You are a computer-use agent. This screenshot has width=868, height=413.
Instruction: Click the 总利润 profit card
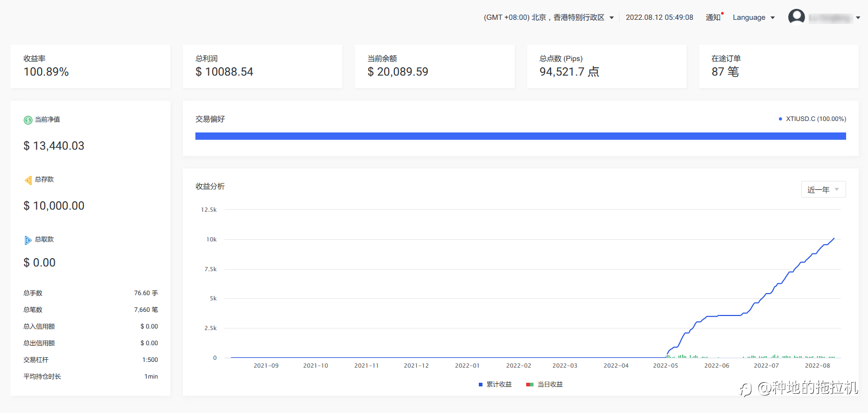coord(263,66)
